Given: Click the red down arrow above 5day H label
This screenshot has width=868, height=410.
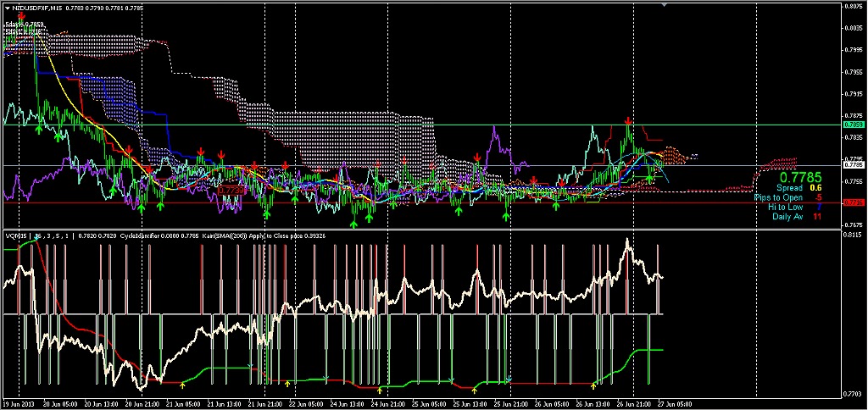Looking at the screenshot, I should coord(21,17).
